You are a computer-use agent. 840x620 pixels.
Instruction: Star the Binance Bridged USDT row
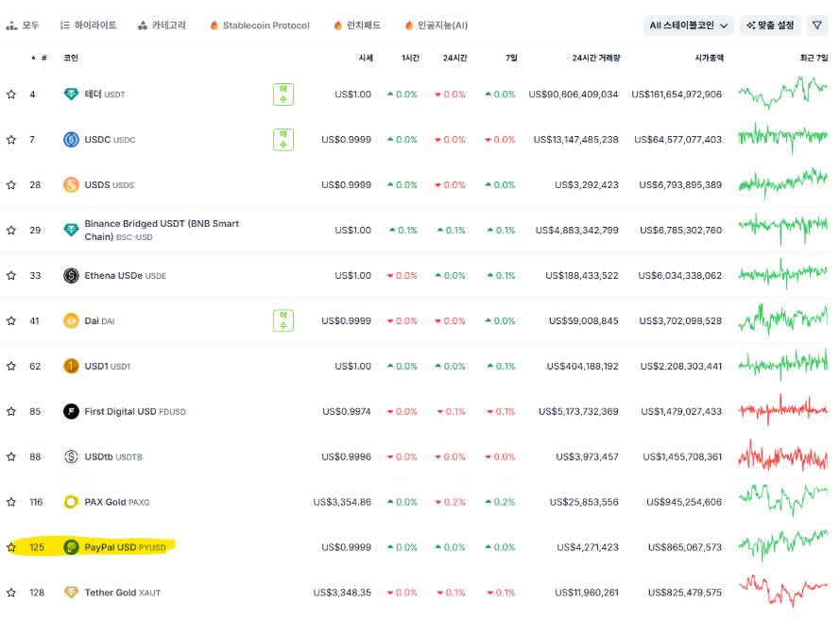(10, 230)
